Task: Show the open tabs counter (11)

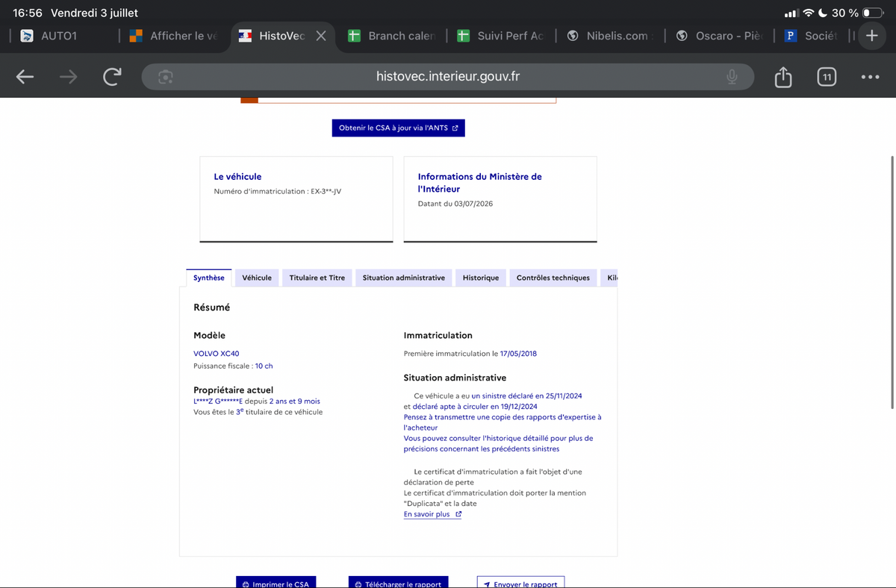Action: point(826,77)
